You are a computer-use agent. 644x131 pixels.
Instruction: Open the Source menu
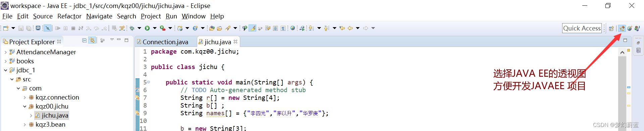click(x=43, y=16)
